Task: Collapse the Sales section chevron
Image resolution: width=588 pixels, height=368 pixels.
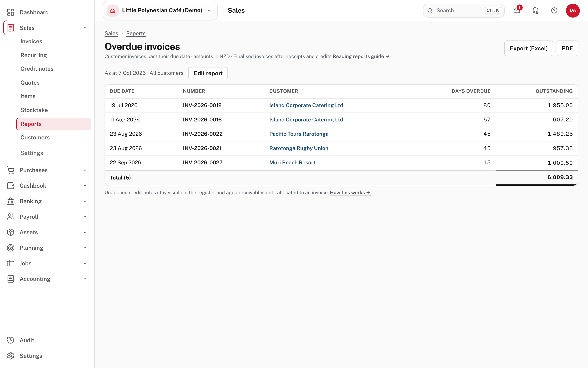Action: click(85, 28)
